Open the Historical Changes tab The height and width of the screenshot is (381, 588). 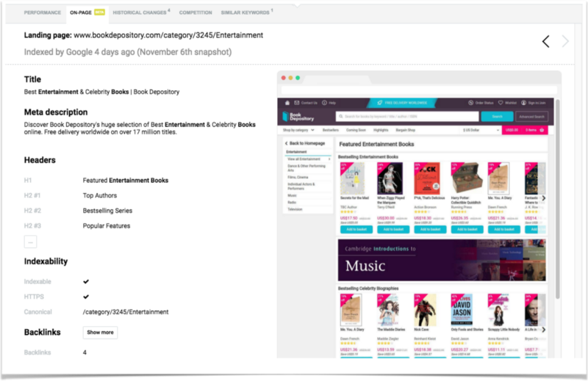pos(140,12)
